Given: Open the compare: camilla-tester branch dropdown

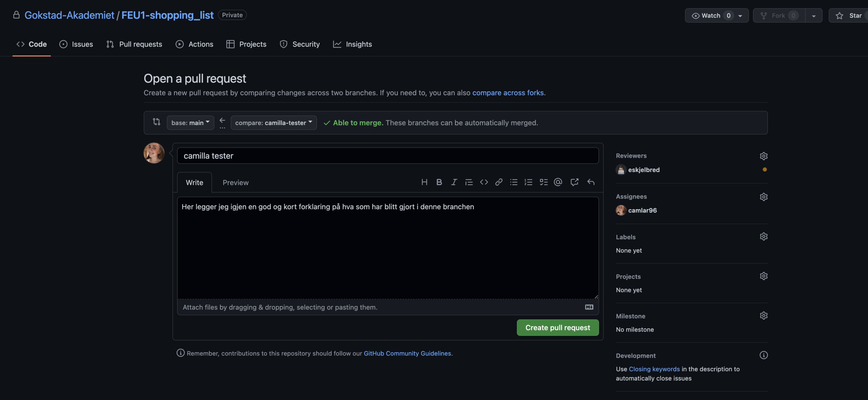Looking at the screenshot, I should pyautogui.click(x=274, y=123).
